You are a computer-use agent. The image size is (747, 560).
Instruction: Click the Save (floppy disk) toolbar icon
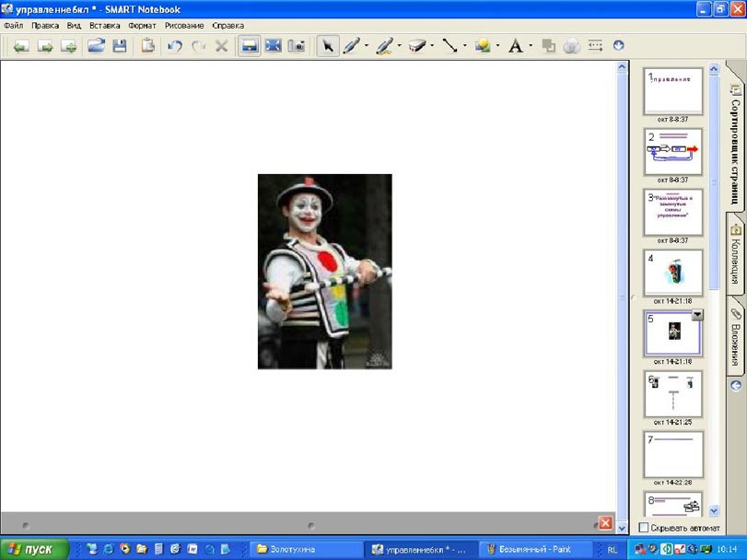(120, 46)
